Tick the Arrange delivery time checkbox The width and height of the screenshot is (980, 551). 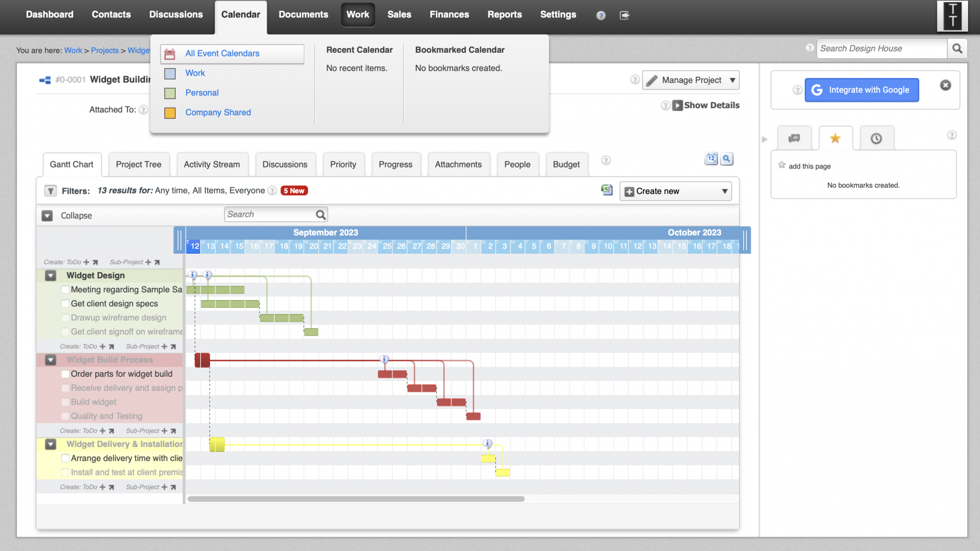pyautogui.click(x=65, y=458)
